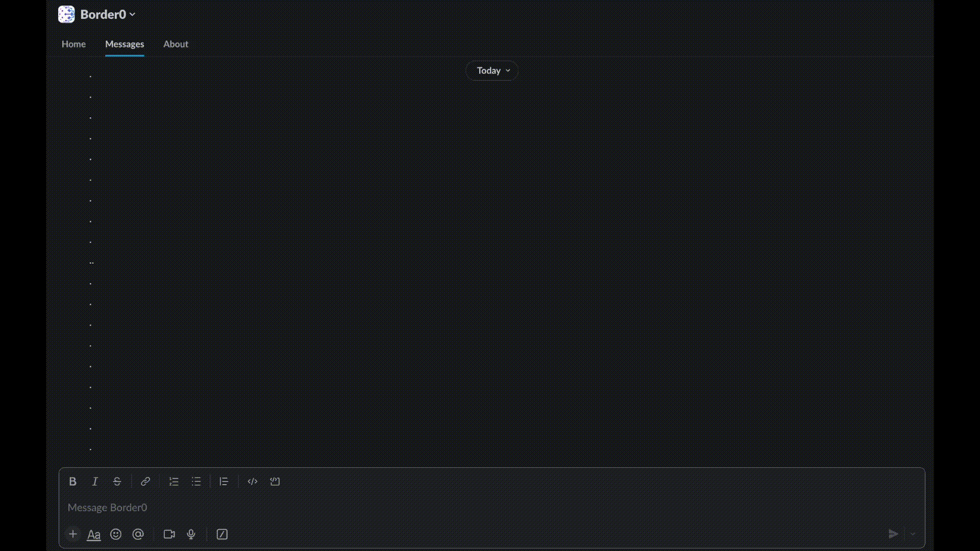
Task: Expand message send options arrow
Action: pos(913,534)
